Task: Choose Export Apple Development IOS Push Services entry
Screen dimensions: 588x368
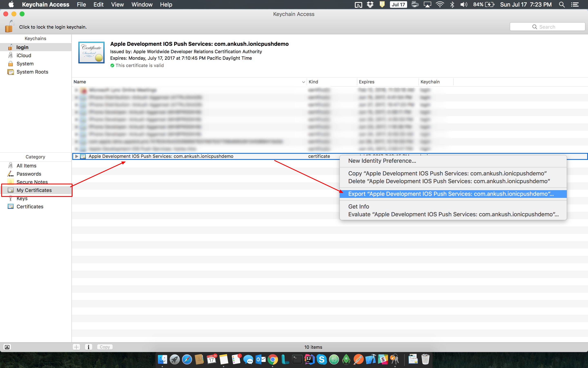Action: 453,194
